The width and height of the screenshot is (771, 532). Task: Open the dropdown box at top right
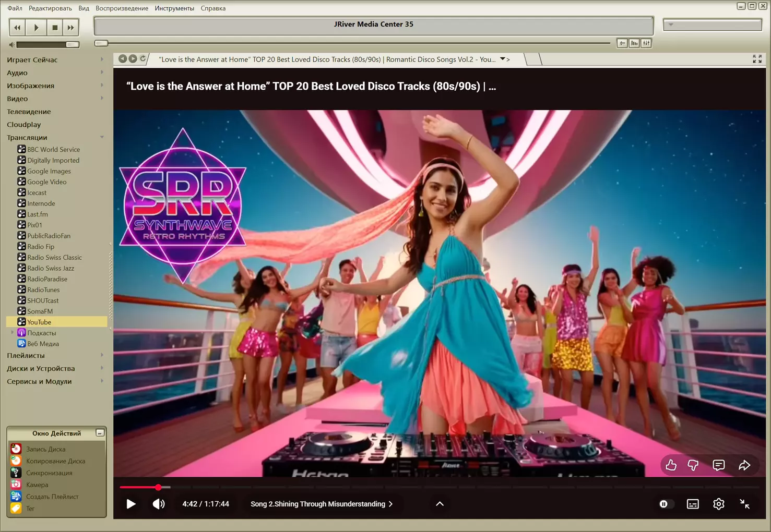pyautogui.click(x=712, y=25)
